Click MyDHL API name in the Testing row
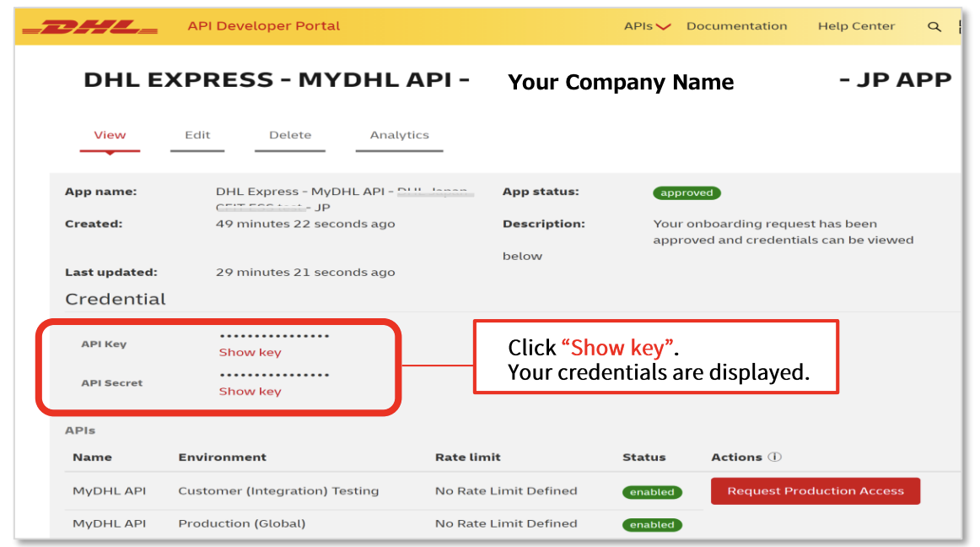Screen dimensions: 980x547 (x=110, y=491)
